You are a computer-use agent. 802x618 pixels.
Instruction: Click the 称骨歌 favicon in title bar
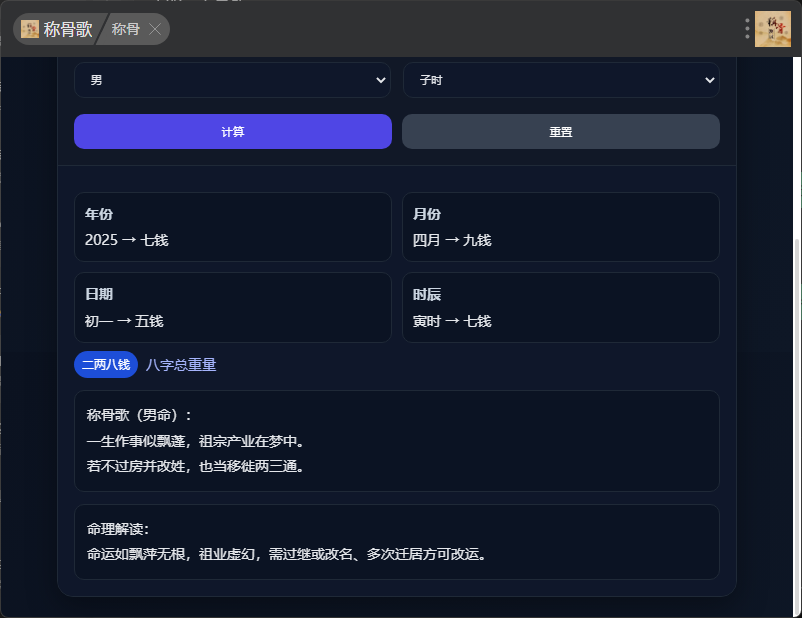pyautogui.click(x=30, y=29)
